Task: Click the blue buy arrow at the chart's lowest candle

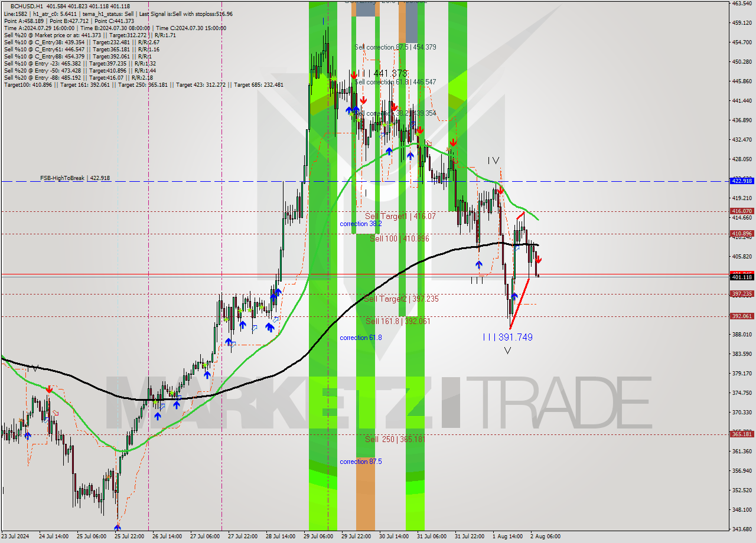Action: tap(118, 528)
